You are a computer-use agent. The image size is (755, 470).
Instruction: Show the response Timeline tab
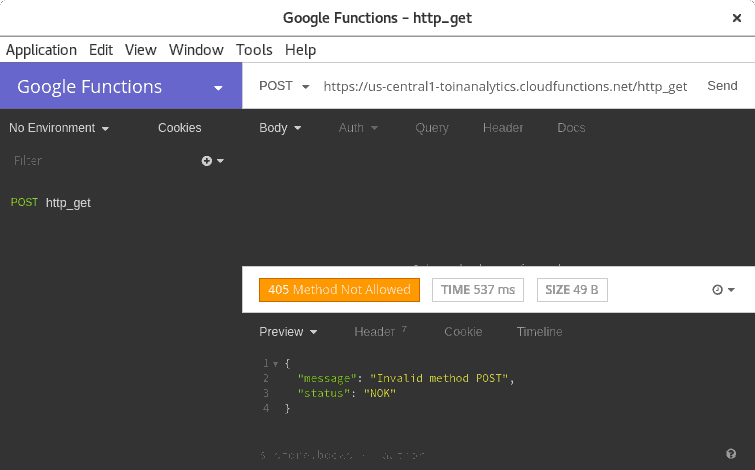[539, 332]
